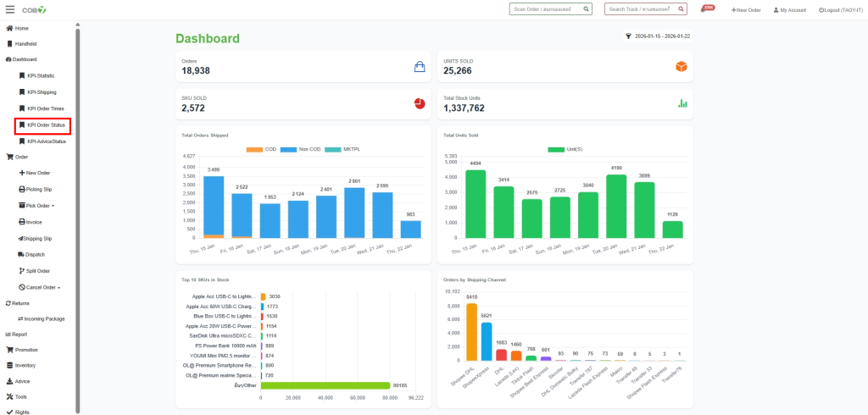Image resolution: width=868 pixels, height=415 pixels.
Task: Click the red SKU Sold pie icon
Action: (419, 103)
